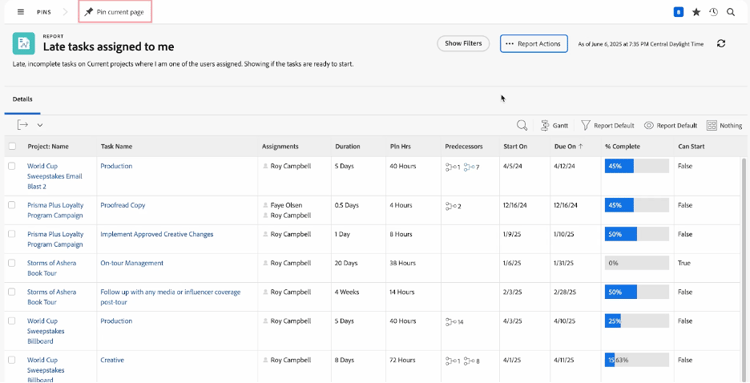This screenshot has width=750, height=383.
Task: Click the Show Filters button
Action: point(463,44)
